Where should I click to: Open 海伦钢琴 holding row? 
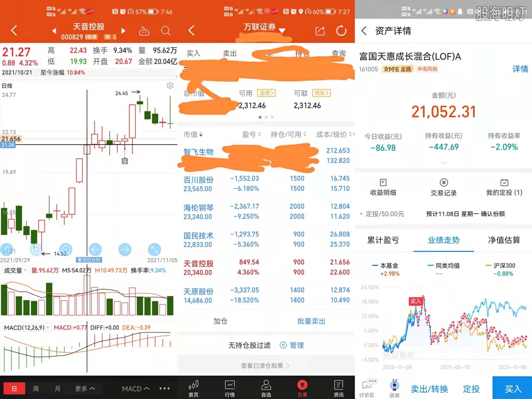(x=266, y=212)
